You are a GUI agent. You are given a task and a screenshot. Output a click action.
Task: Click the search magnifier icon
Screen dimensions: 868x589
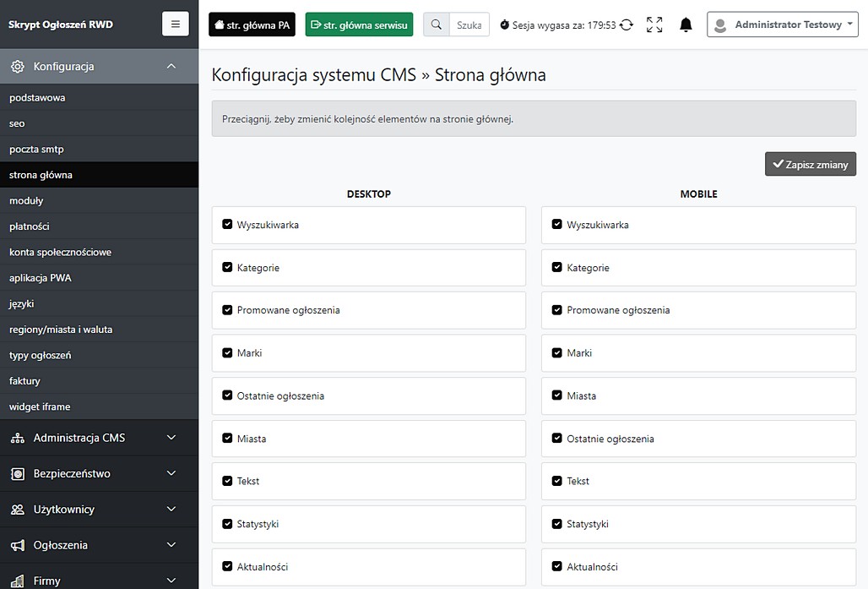[437, 25]
